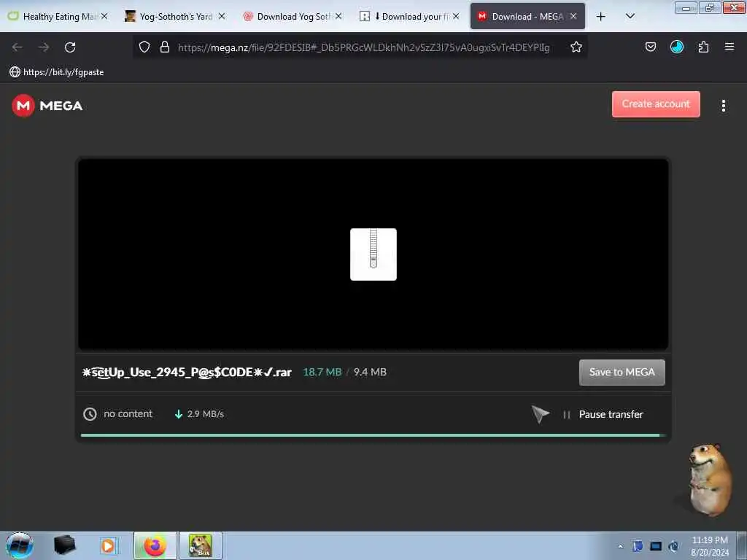Open the Save to Pocket icon
Screen dimensions: 747x560
tap(650, 47)
